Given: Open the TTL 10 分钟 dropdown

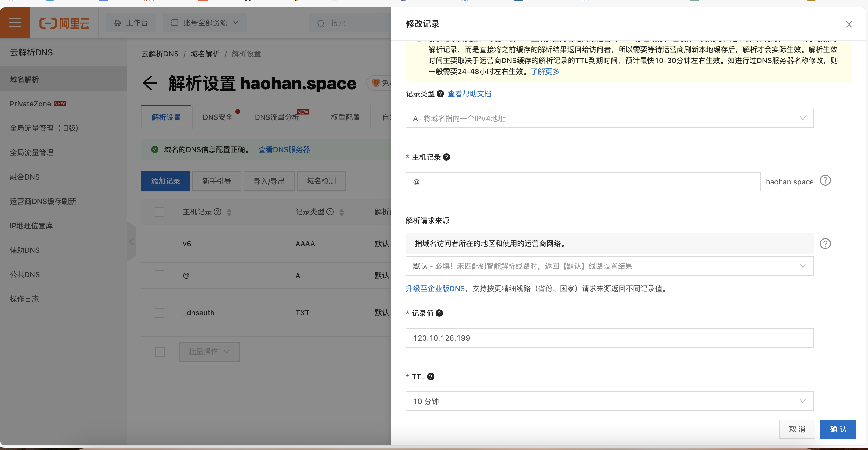Looking at the screenshot, I should click(609, 401).
